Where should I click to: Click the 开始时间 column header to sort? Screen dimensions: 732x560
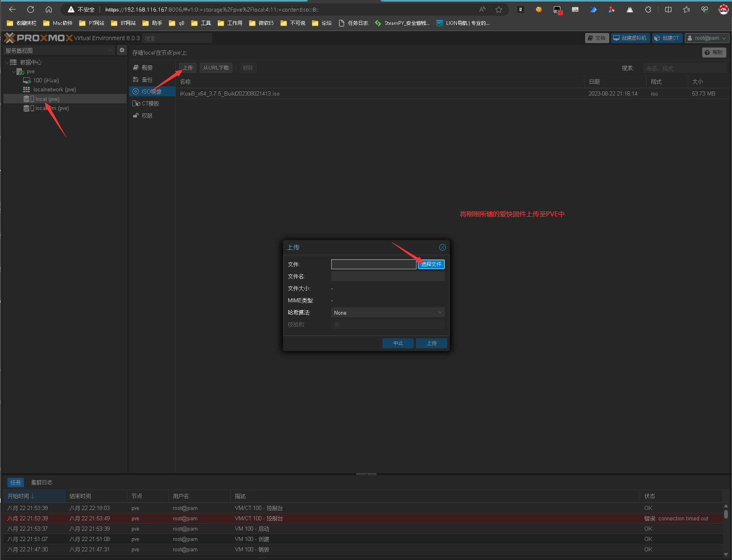21,496
